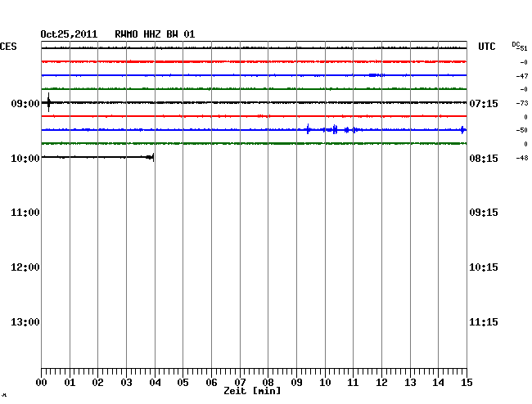
Task: Click the end marker of the 10:00 black trace
Action: click(153, 157)
